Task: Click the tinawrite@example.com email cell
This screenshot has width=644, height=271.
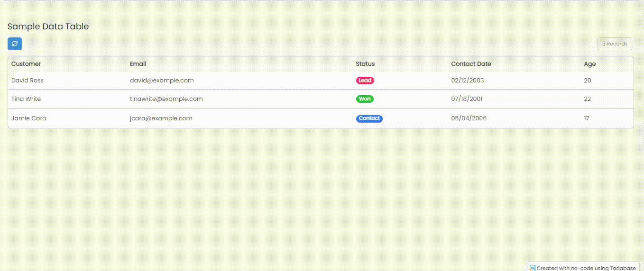Action: (x=166, y=99)
